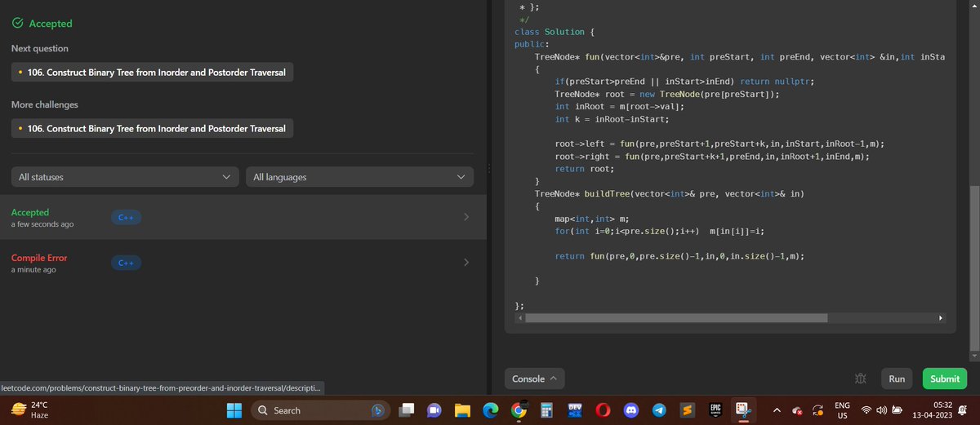Image resolution: width=980 pixels, height=425 pixels.
Task: Click the green Accepted checkmark icon
Action: click(17, 24)
